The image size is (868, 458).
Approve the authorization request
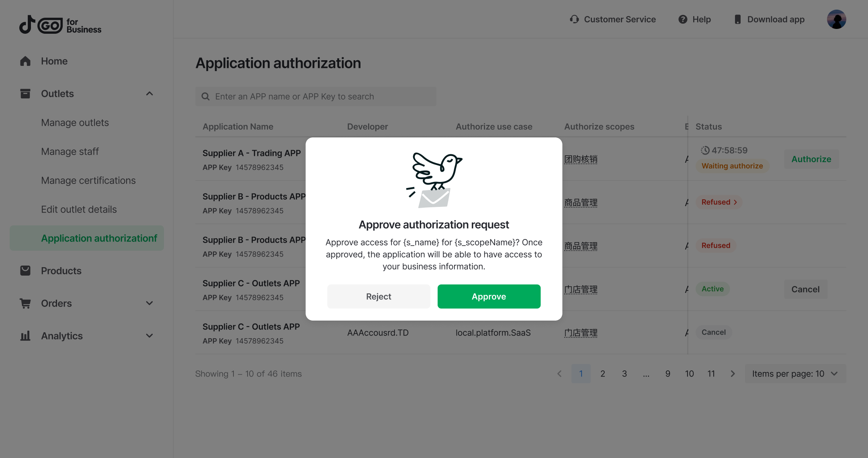coord(489,296)
